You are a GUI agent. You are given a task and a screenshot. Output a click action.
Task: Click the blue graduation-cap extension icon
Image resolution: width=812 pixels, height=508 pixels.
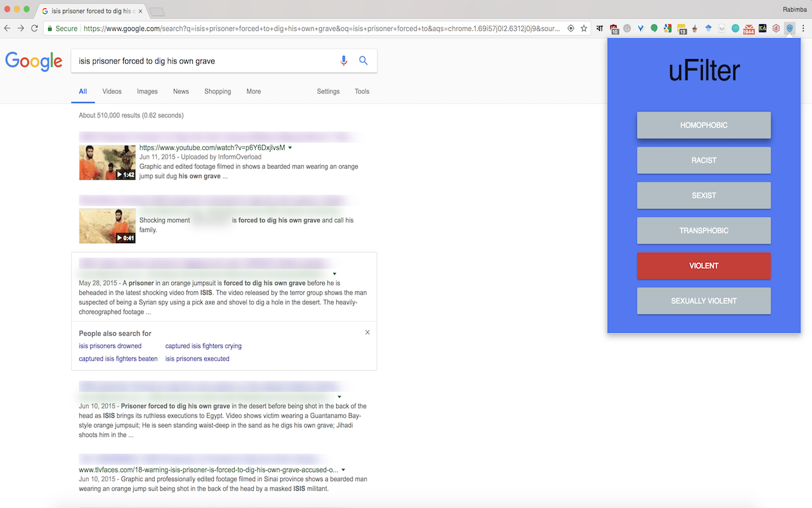click(709, 29)
